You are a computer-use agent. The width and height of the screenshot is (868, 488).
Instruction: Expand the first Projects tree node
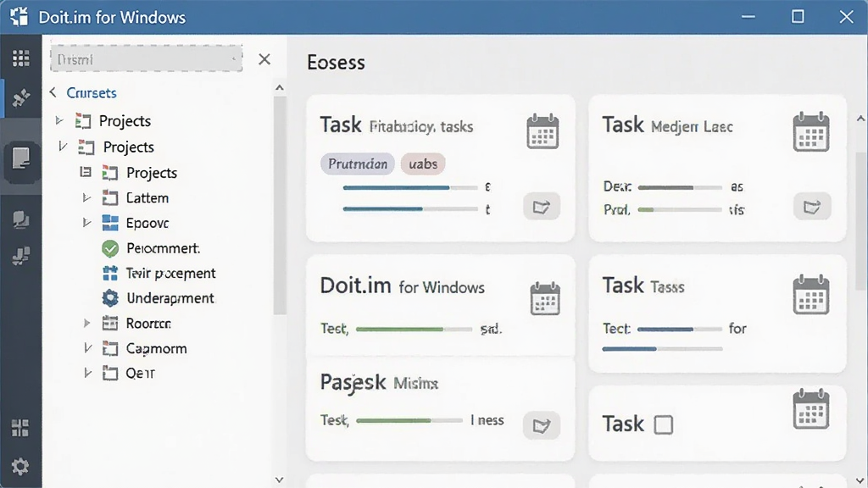pyautogui.click(x=59, y=120)
